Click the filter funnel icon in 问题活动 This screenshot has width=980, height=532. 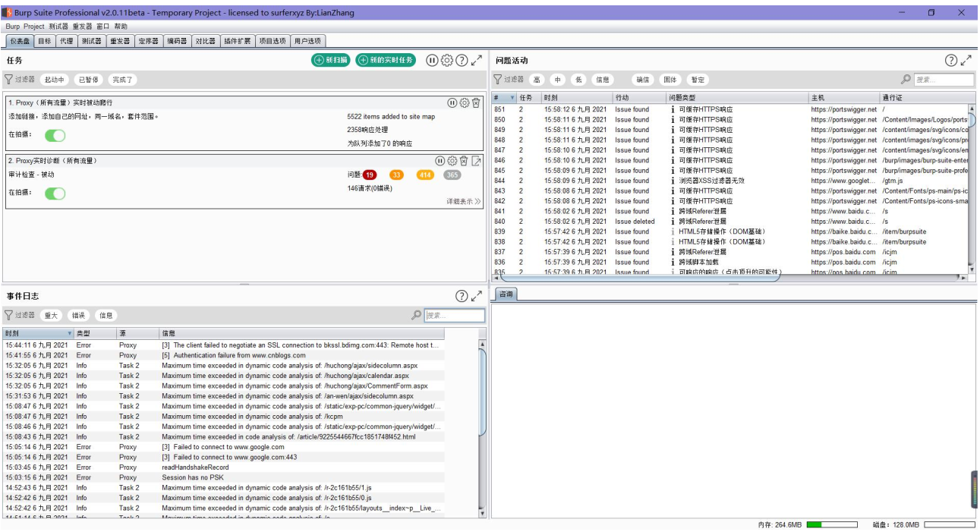[x=498, y=79]
